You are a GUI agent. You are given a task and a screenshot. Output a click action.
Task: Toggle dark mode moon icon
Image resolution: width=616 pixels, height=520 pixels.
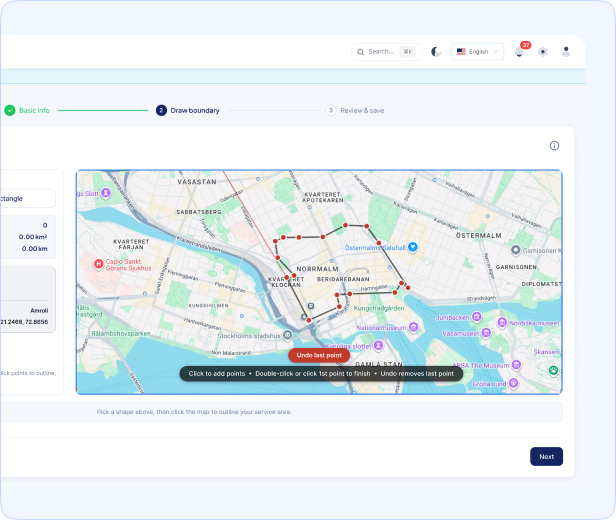436,51
